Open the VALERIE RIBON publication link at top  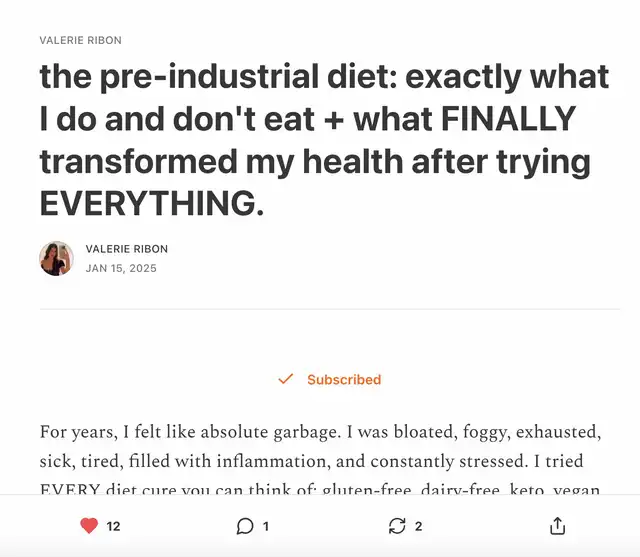80,40
